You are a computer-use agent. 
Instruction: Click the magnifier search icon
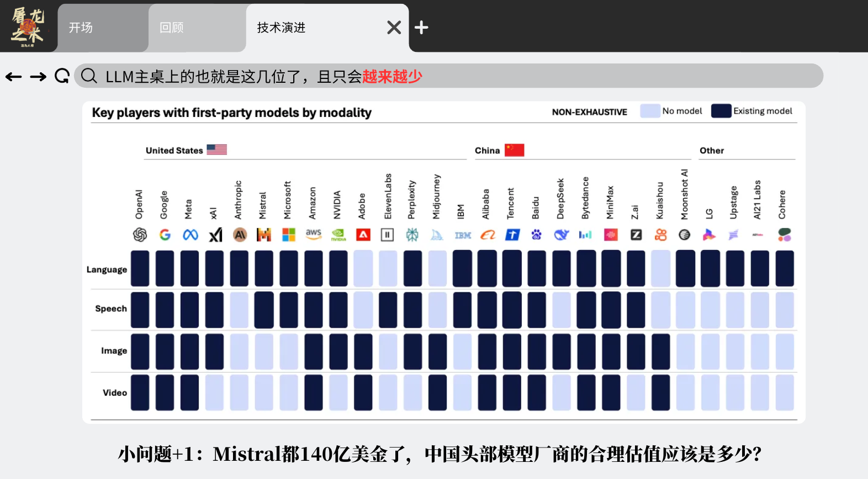[x=88, y=76]
